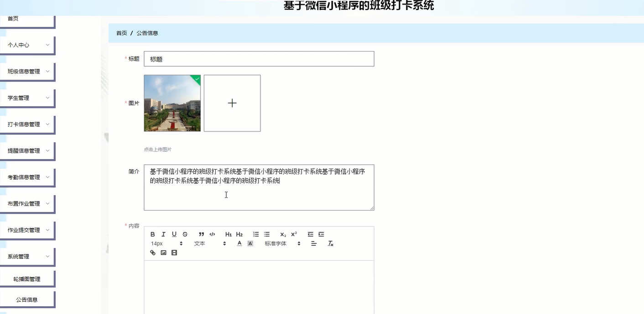
Task: Toggle bold formatting in content editor
Action: coord(153,234)
